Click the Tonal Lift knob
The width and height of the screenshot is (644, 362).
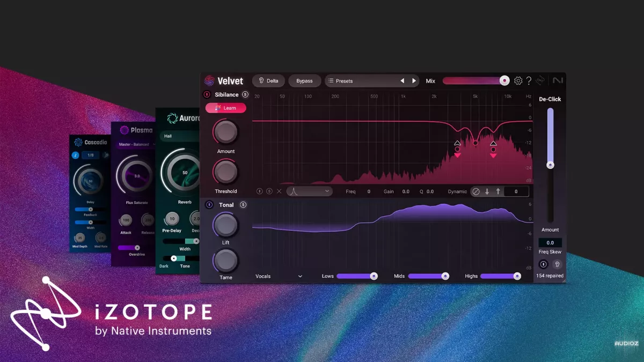226,225
